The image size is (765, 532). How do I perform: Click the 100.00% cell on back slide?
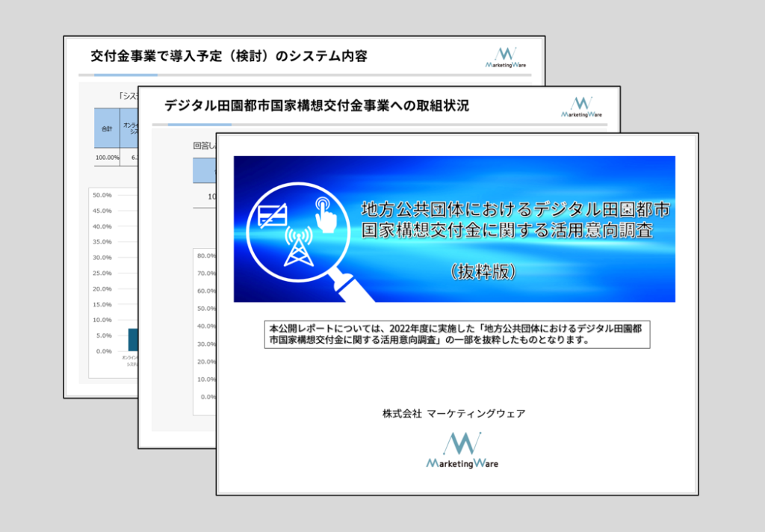coord(107,157)
